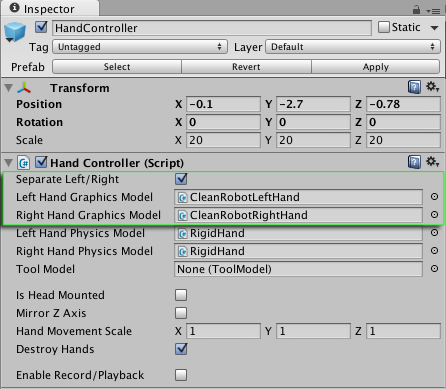The width and height of the screenshot is (446, 389).
Task: Click the Hand Movement Scale label
Action: 74,331
